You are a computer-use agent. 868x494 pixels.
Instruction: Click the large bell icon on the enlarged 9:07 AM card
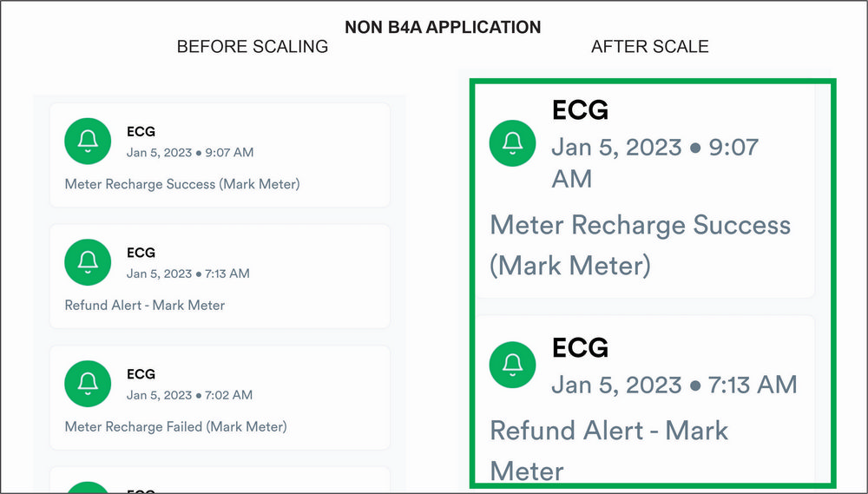coord(513,142)
